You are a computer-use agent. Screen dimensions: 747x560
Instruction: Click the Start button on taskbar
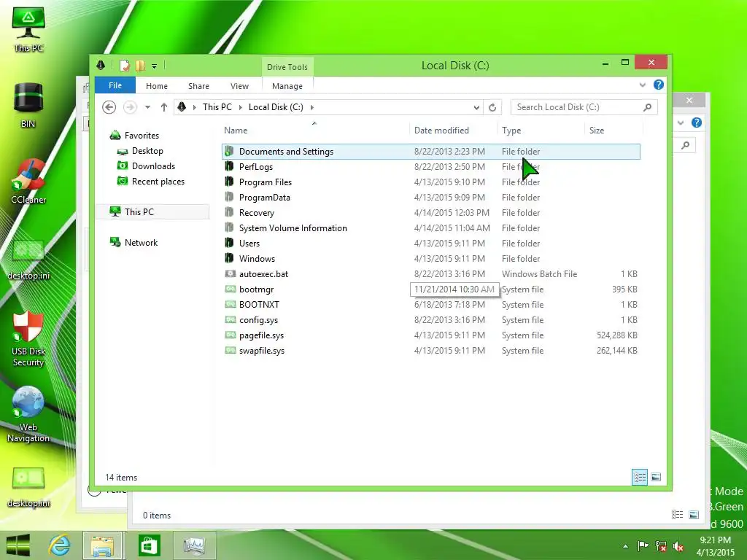pos(18,545)
